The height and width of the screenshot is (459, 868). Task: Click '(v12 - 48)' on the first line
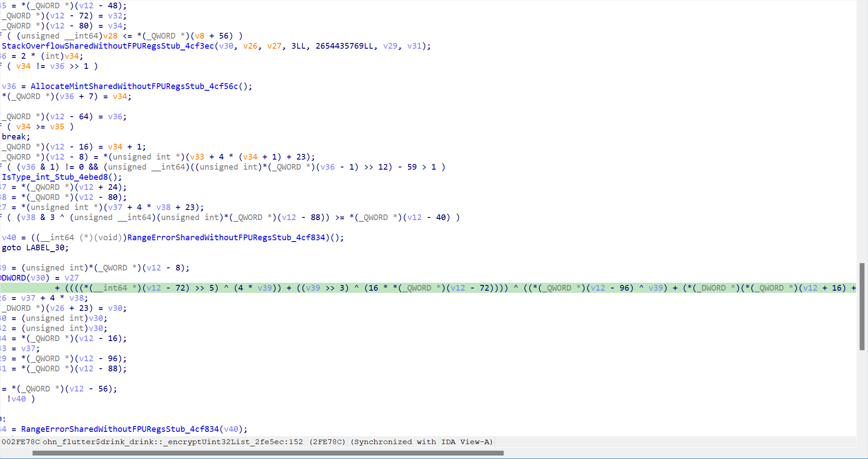pos(100,6)
